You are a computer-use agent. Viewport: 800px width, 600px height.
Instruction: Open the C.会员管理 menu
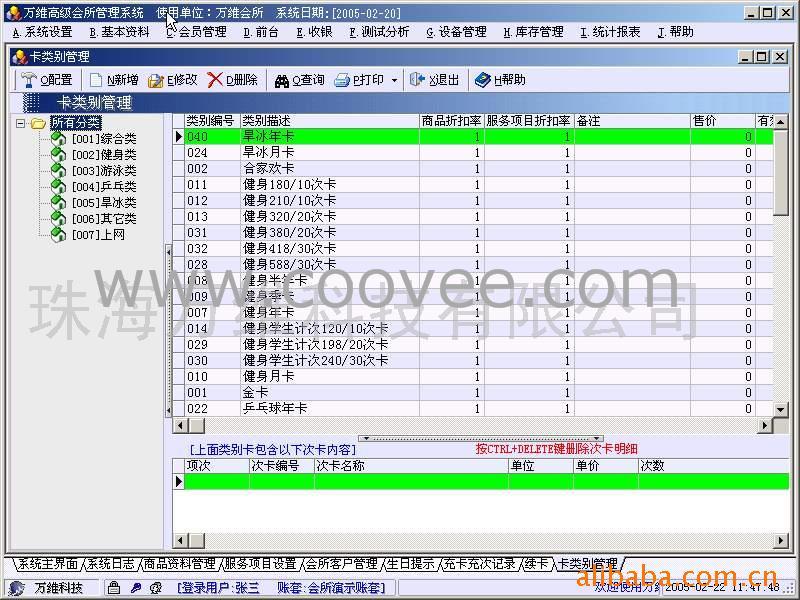point(196,32)
